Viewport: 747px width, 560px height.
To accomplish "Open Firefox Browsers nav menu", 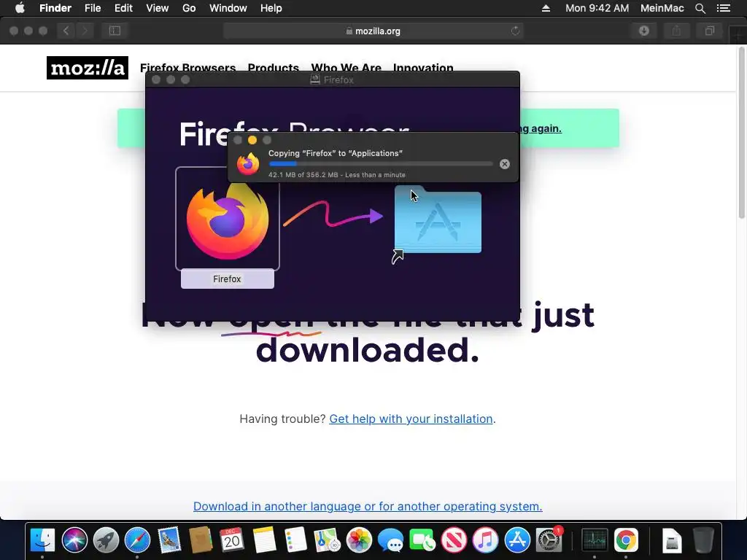I will [x=187, y=67].
